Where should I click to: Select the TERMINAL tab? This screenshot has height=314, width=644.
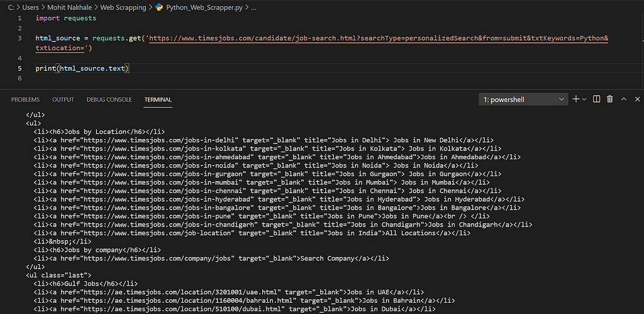158,99
